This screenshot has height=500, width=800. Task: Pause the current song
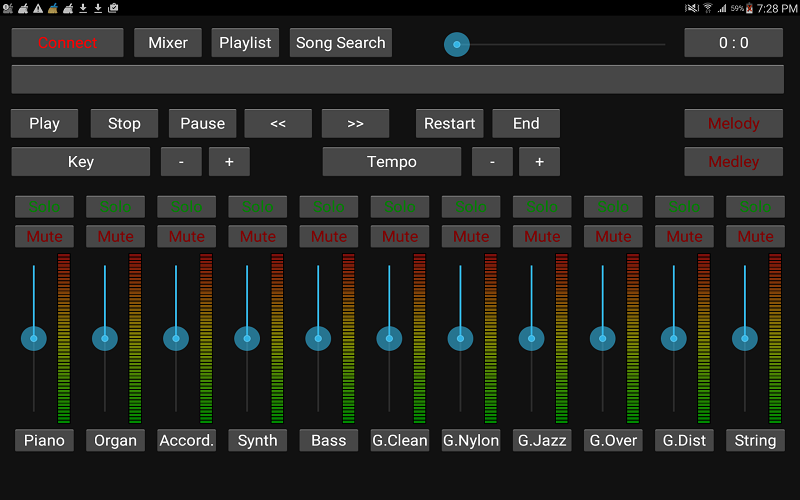(203, 123)
